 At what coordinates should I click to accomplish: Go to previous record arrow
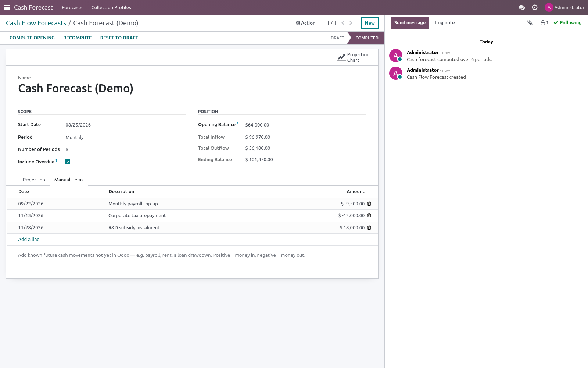point(343,23)
